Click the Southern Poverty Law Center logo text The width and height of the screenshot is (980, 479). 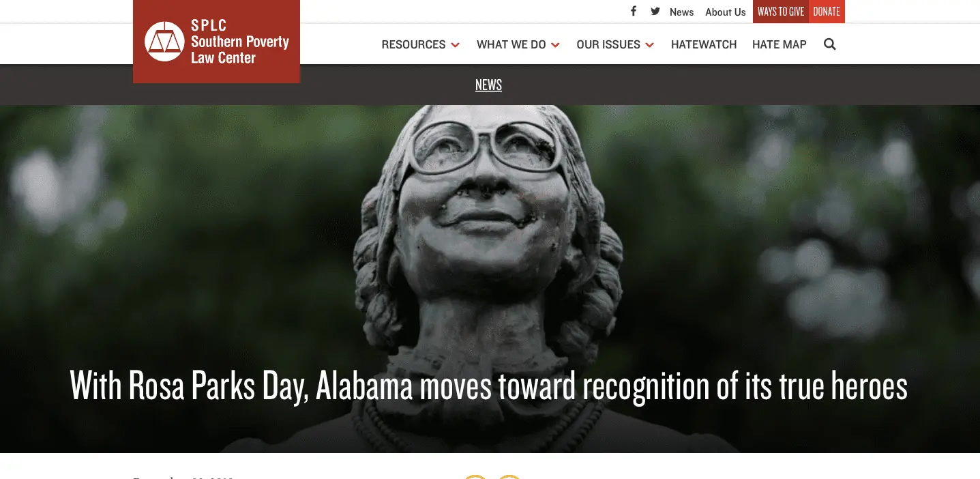tap(239, 42)
